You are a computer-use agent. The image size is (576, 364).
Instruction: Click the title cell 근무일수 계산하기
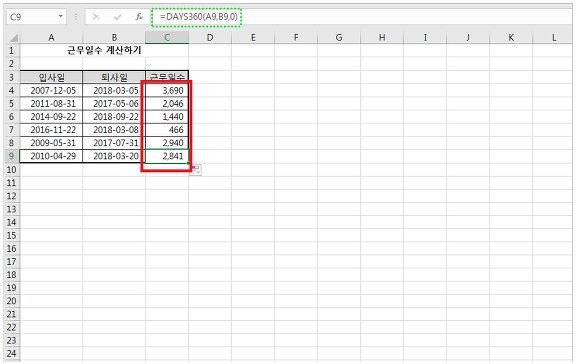coord(104,50)
